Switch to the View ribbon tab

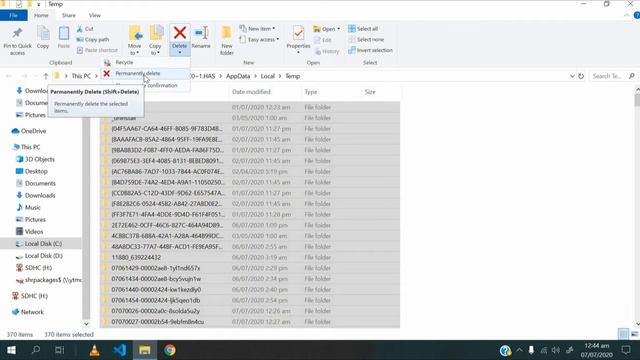(x=95, y=16)
